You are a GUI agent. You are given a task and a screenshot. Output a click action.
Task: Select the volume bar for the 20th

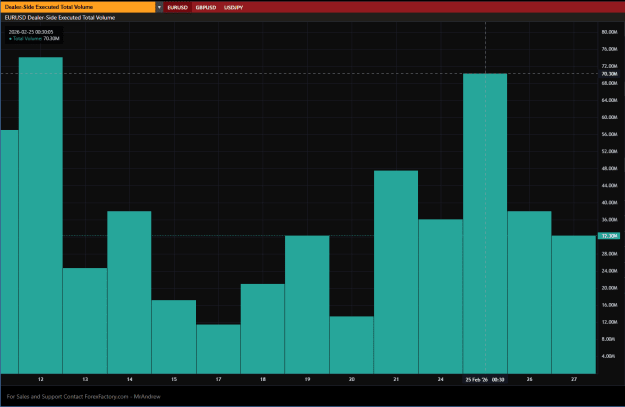pos(352,345)
